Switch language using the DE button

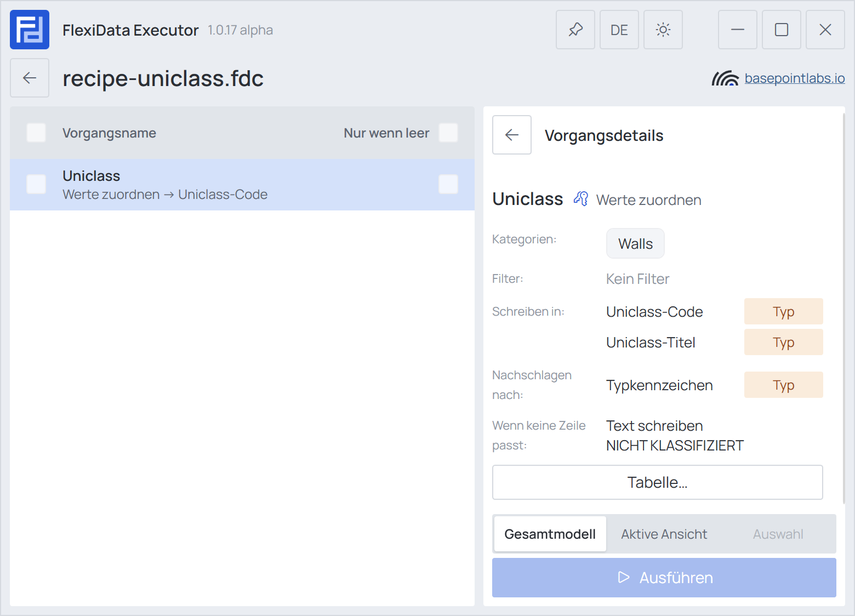point(619,30)
